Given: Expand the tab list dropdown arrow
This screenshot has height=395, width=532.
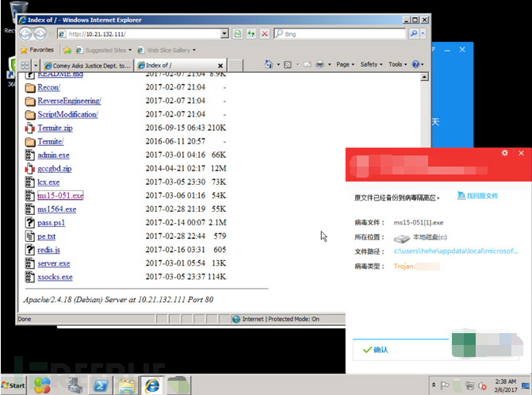Looking at the screenshot, I should coord(36,65).
